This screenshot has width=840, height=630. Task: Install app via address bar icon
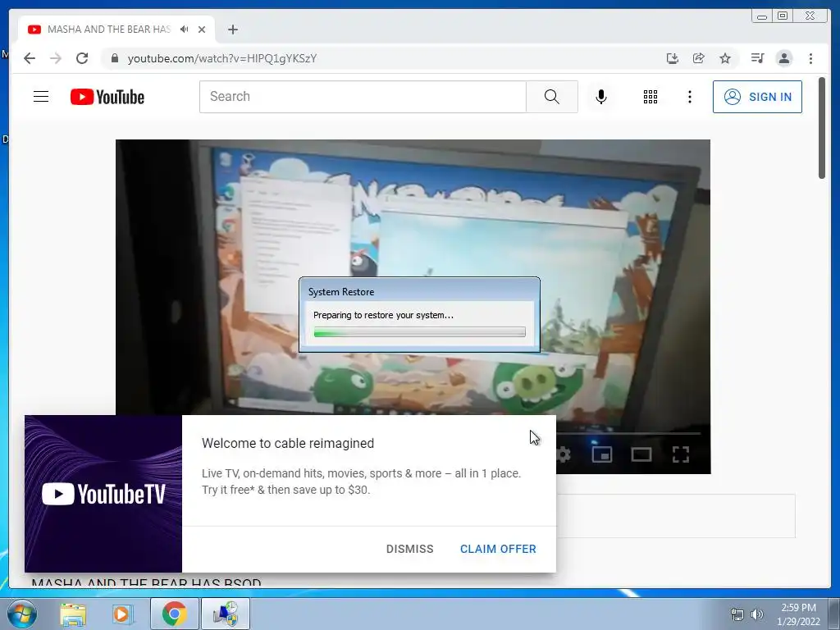[673, 58]
